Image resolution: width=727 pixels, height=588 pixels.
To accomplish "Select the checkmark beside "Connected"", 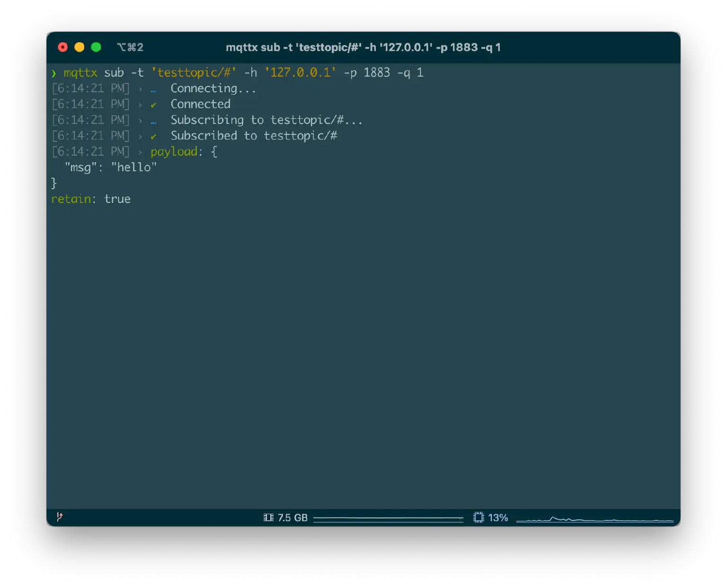I will tap(153, 104).
